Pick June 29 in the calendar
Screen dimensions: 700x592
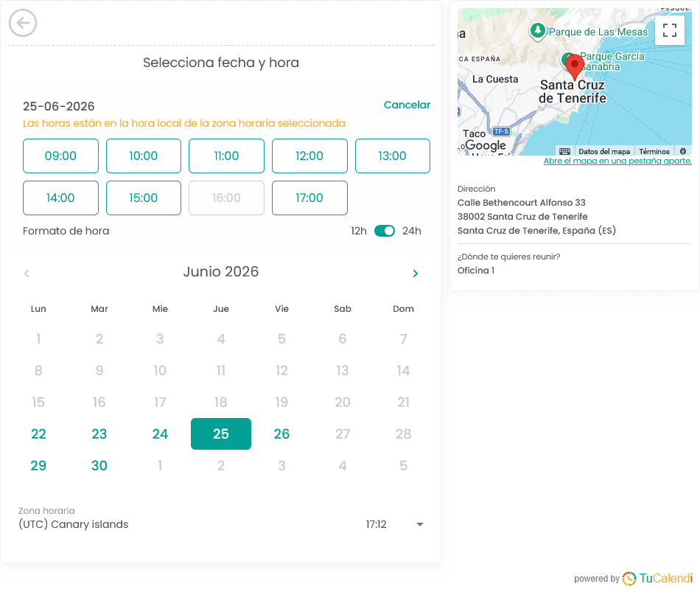(38, 465)
